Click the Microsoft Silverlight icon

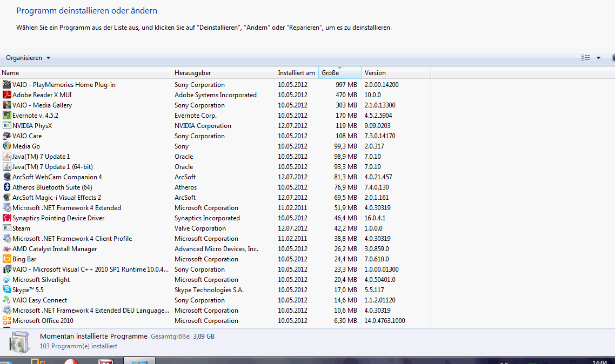point(6,280)
